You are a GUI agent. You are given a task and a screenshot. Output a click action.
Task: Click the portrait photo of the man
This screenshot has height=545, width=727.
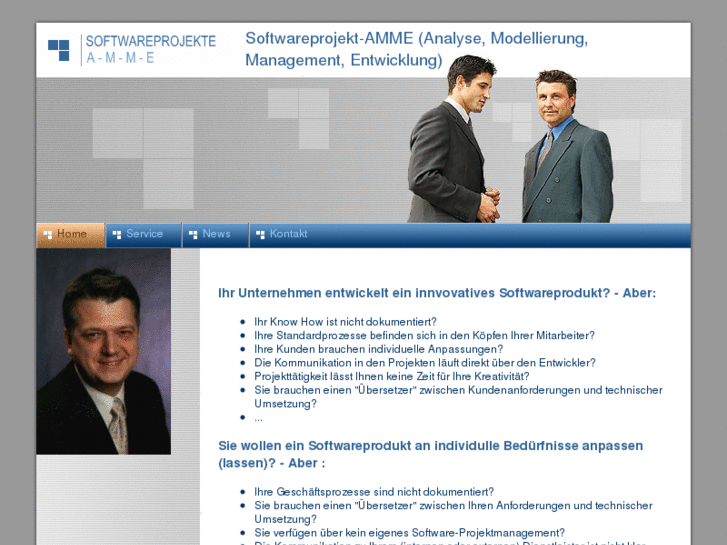click(x=103, y=351)
